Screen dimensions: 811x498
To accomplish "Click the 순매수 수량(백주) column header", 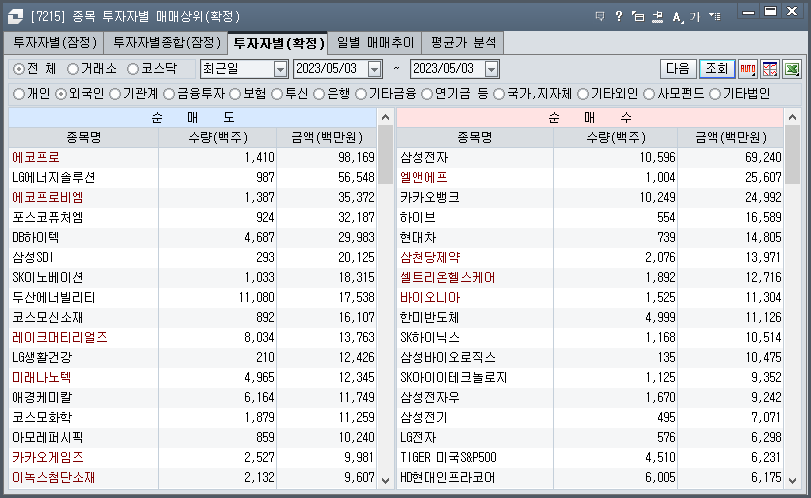I will [615, 138].
